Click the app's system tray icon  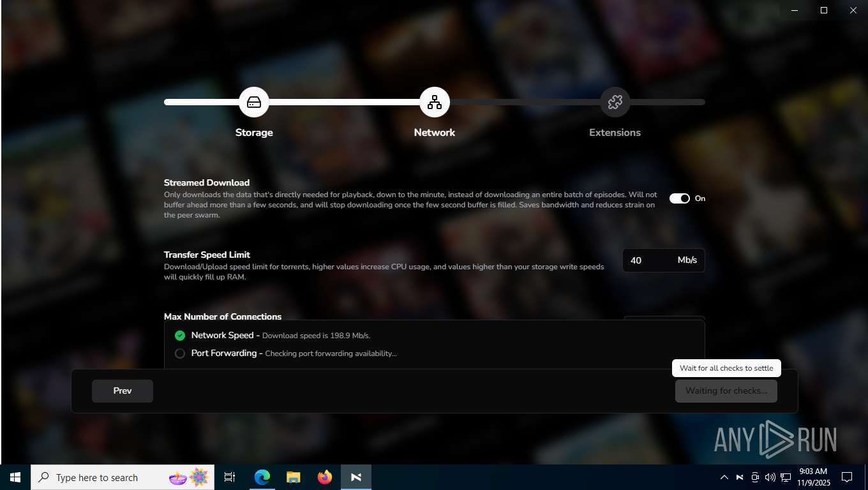click(x=740, y=477)
